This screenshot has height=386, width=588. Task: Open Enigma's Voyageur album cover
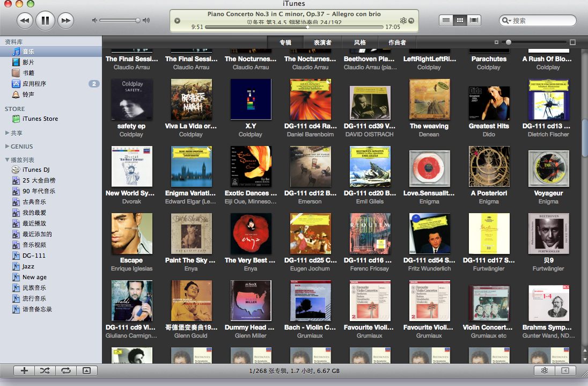click(x=548, y=169)
